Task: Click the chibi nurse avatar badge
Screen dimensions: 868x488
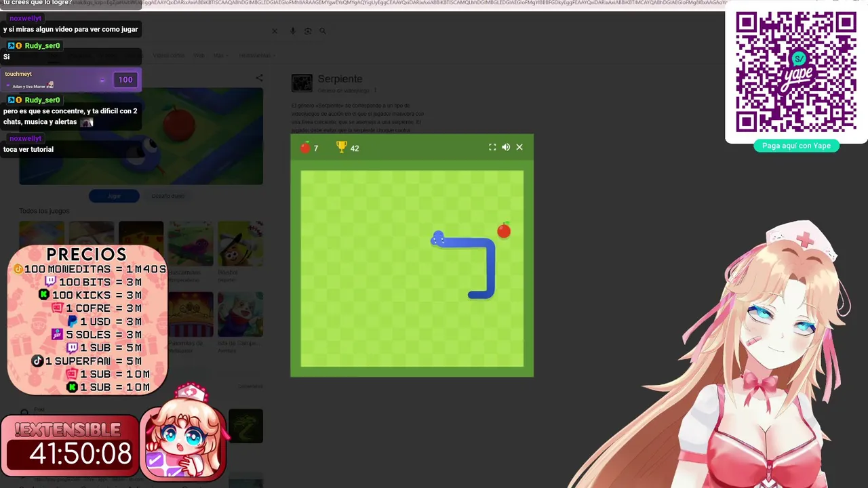Action: [183, 432]
